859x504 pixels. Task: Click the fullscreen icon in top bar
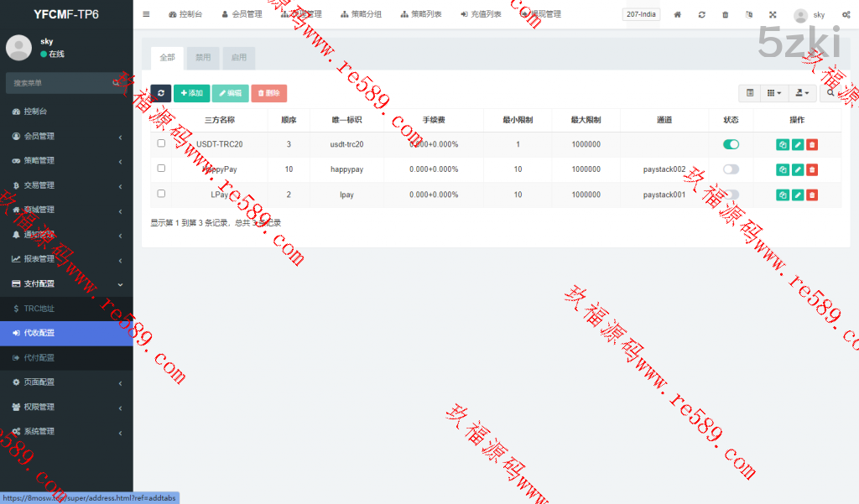[772, 15]
